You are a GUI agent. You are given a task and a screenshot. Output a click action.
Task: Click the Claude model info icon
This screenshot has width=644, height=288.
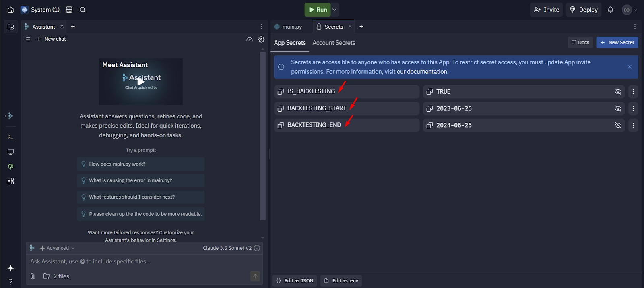[257, 248]
